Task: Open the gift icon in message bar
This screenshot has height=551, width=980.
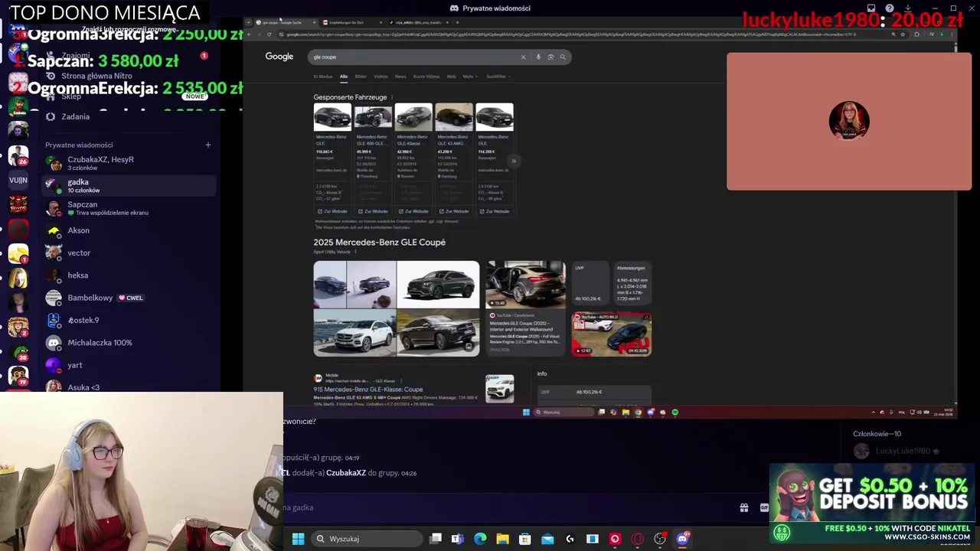Action: point(743,507)
